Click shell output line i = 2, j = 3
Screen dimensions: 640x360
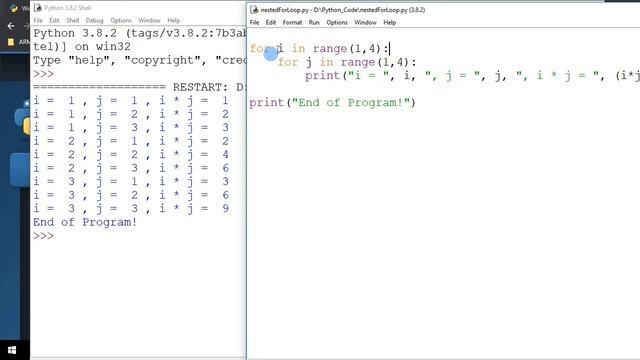(x=131, y=168)
